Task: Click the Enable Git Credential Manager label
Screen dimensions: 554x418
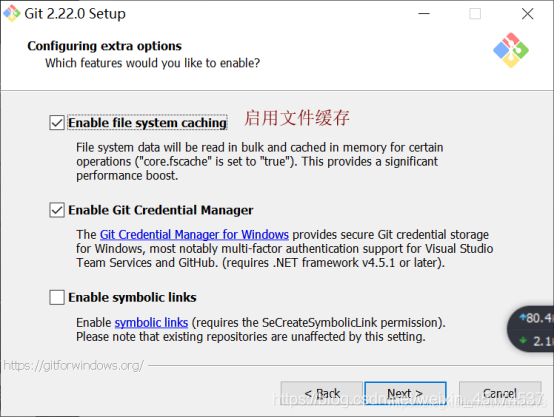Action: [161, 210]
